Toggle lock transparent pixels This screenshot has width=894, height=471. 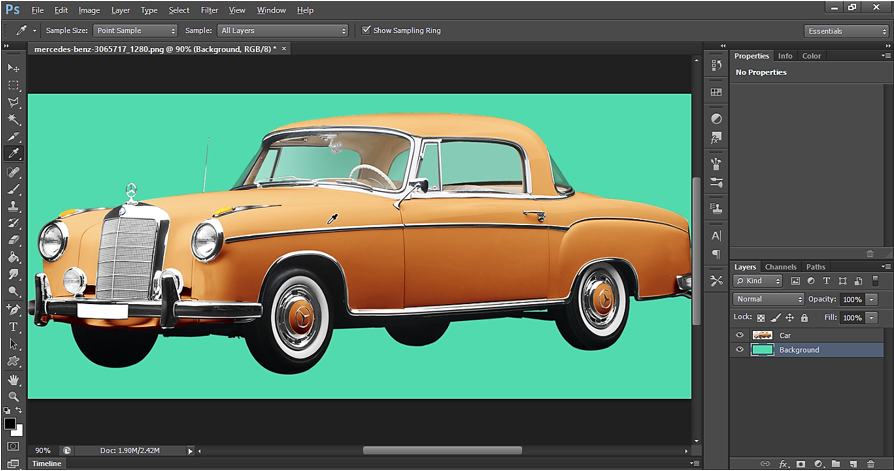761,318
